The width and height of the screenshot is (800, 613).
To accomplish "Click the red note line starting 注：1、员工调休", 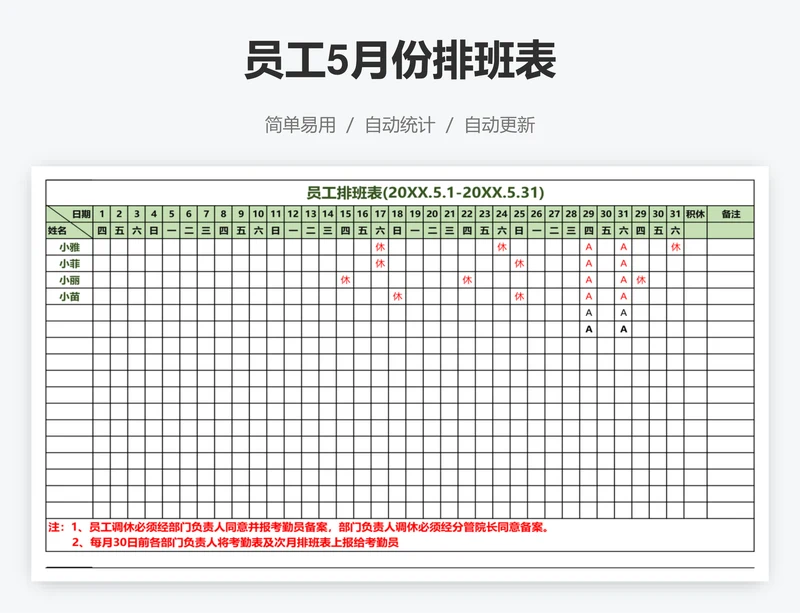I will [299, 527].
